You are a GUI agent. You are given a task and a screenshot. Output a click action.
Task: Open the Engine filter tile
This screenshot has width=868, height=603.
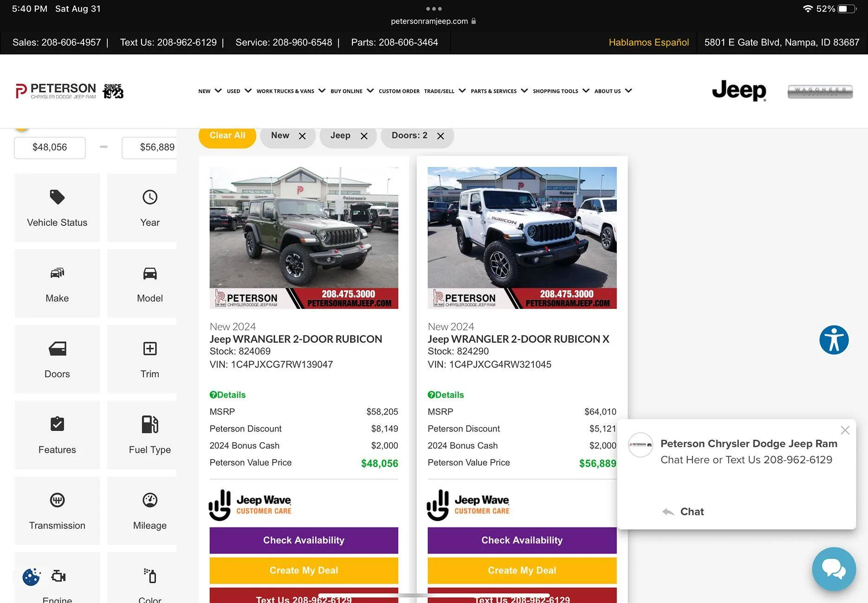coord(57,577)
